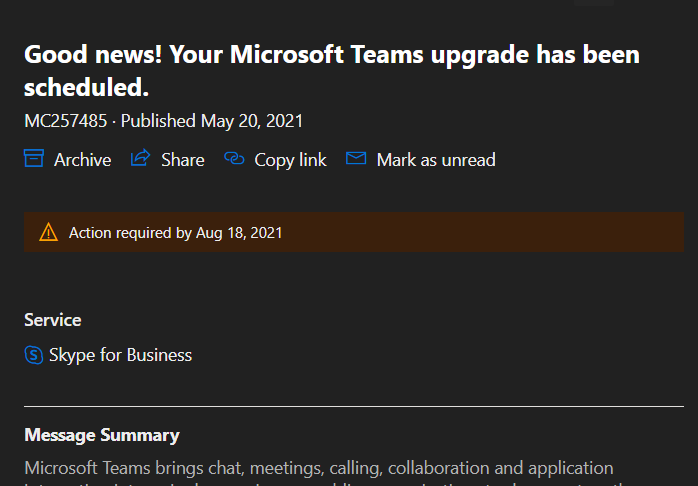This screenshot has width=698, height=486.
Task: Choose the 'Mark as unread' text label
Action: coord(435,160)
